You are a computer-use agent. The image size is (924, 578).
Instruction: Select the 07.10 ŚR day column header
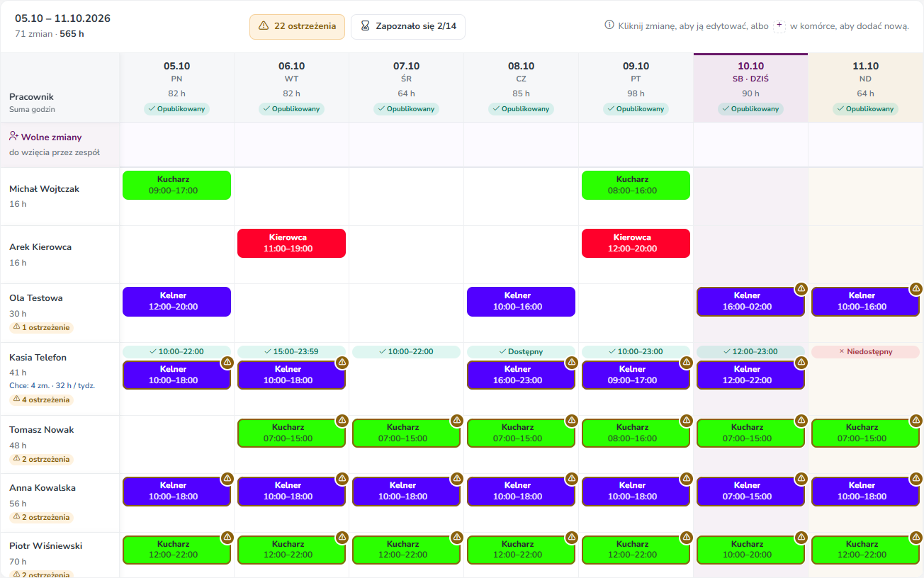(407, 88)
